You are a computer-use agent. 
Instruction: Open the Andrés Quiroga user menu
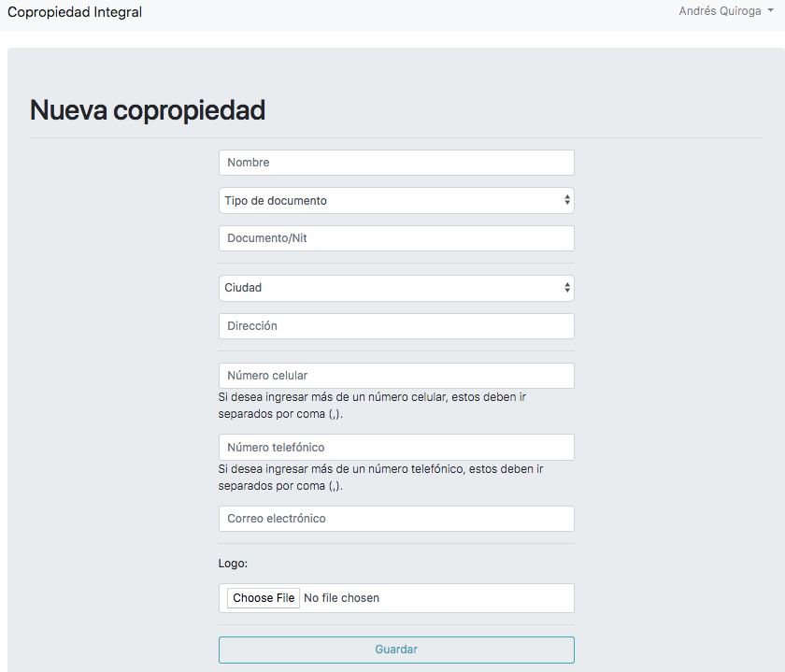(726, 11)
